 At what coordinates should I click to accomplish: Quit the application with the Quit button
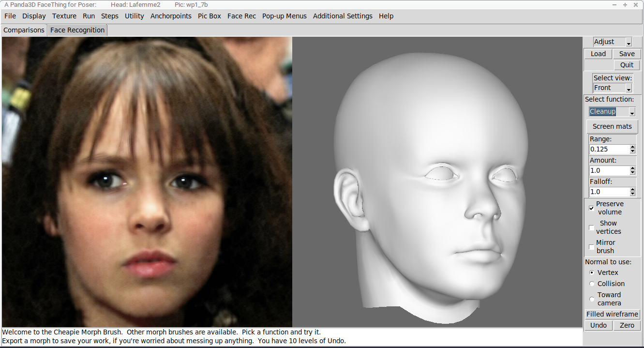tap(627, 65)
